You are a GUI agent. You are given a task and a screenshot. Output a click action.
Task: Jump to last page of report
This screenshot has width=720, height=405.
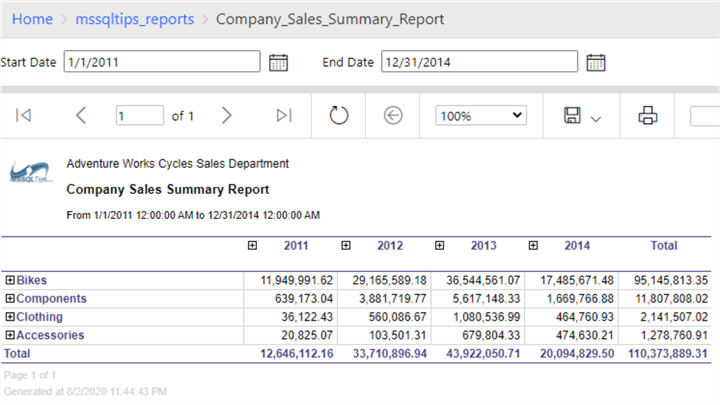pyautogui.click(x=284, y=116)
